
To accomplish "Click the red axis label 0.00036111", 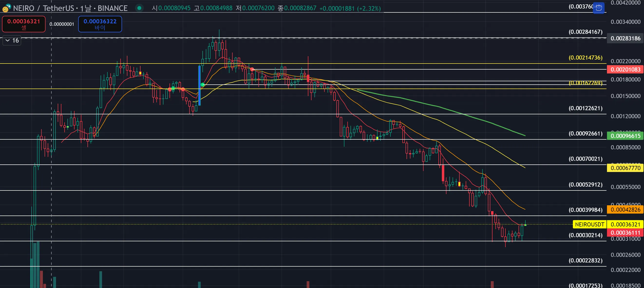I will click(625, 233).
